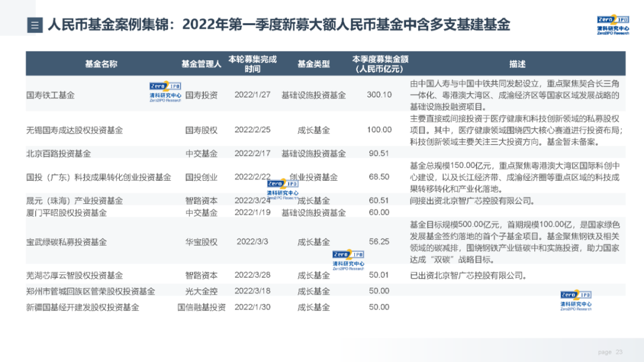Screen dimensions: 644x362
Task: Select fund name 无锡国寿成达股权投资基金
Action: pyautogui.click(x=75, y=130)
